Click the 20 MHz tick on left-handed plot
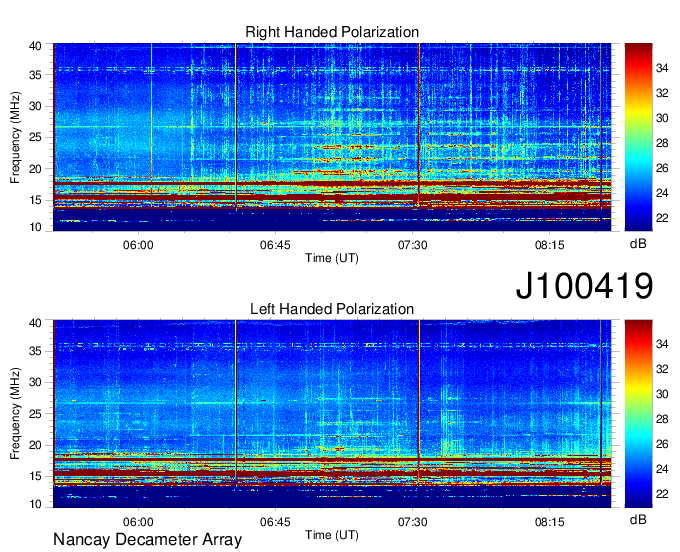This screenshot has height=552, width=680. (x=35, y=445)
